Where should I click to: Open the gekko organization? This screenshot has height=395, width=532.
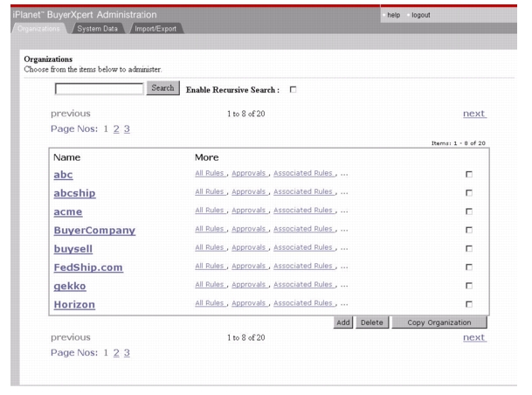70,286
